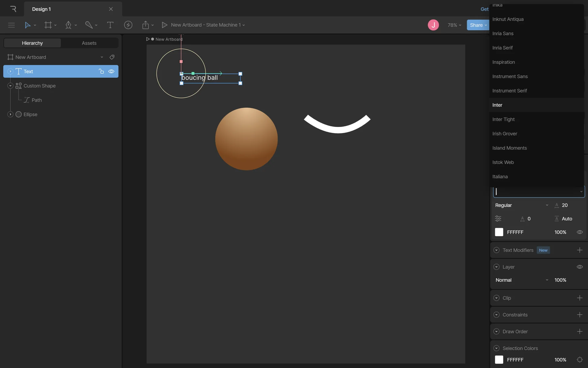Choose Inter Tight from font list
588x368 pixels.
[x=503, y=119]
